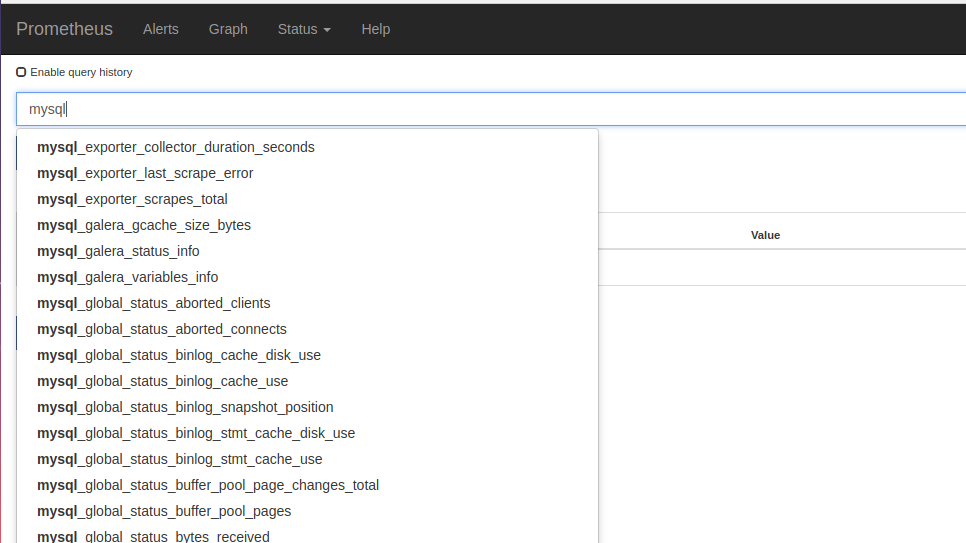Choose mysql_global_status_aborted_connects suggestion
This screenshot has height=543, width=966.
(162, 329)
